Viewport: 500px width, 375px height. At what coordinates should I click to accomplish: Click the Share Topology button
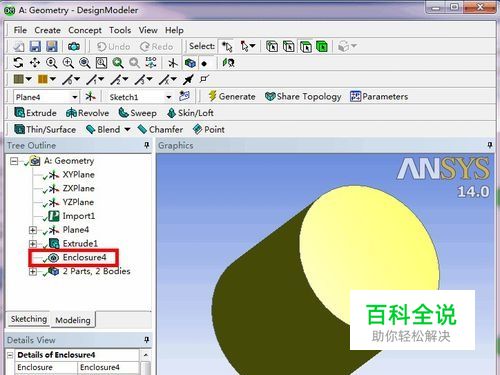coord(303,96)
